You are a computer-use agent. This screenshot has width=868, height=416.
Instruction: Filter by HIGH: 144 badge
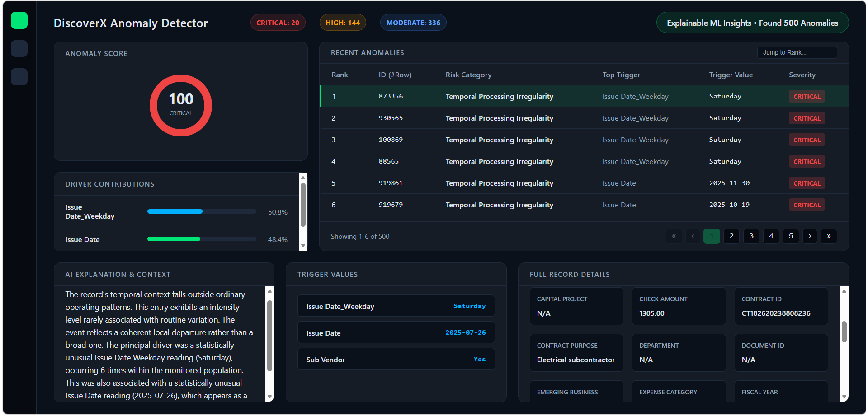click(343, 23)
